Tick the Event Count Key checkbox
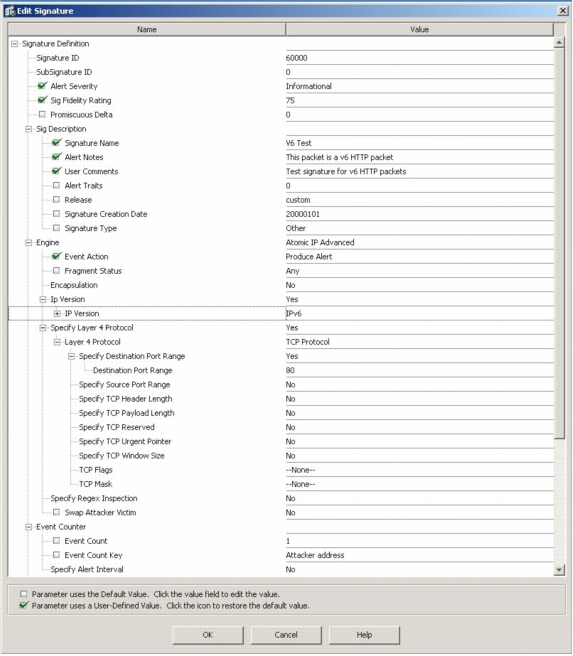The height and width of the screenshot is (656, 573). 56,555
